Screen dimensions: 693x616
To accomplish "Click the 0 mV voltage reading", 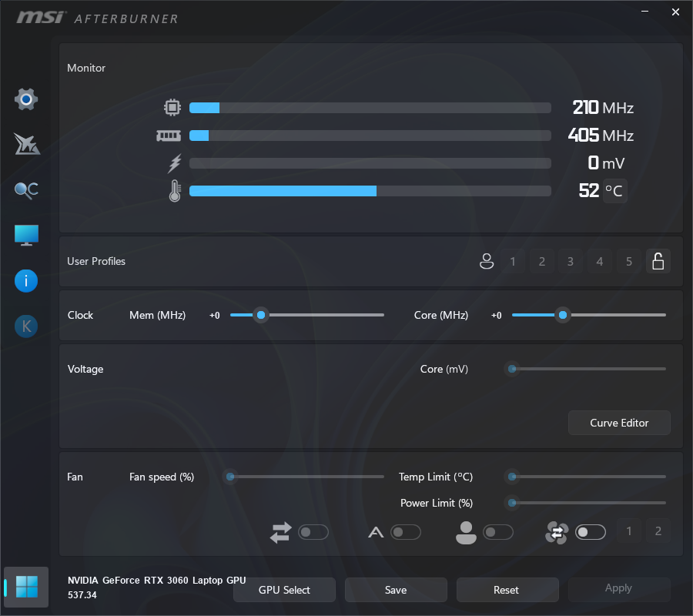I will 606,163.
